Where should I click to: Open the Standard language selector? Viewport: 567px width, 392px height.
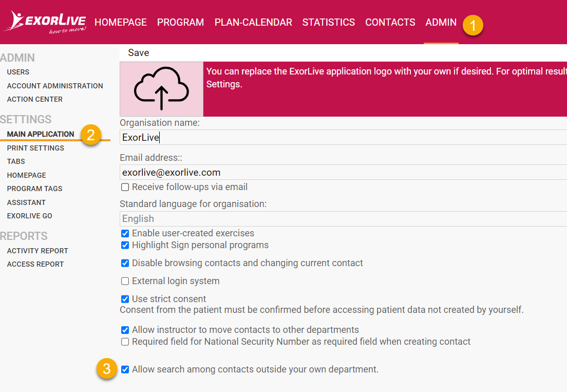[339, 219]
